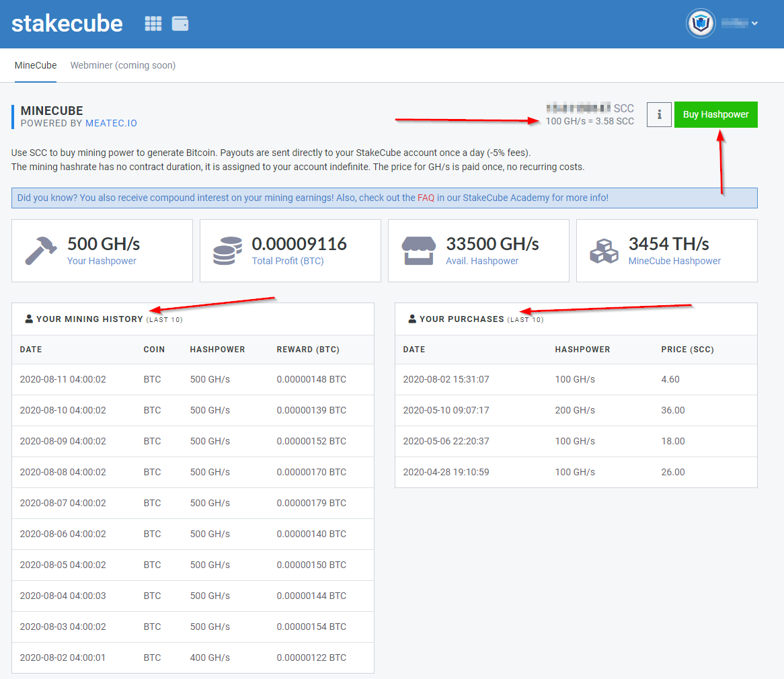Expand the account dropdown chevron
The width and height of the screenshot is (784, 679).
click(754, 24)
